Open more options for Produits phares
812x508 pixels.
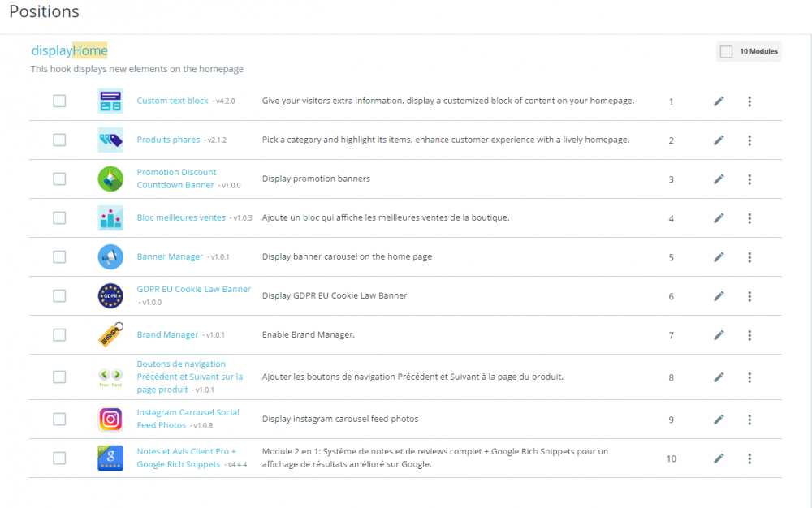coord(749,140)
